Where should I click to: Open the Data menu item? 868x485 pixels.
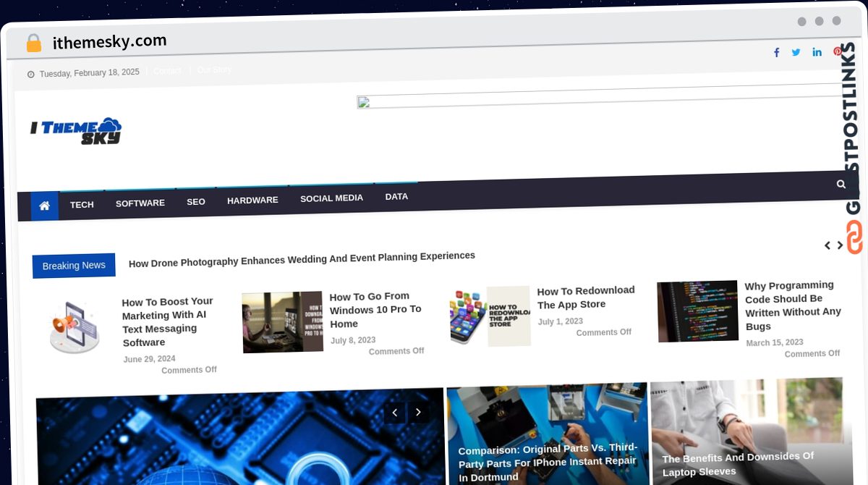pos(396,197)
